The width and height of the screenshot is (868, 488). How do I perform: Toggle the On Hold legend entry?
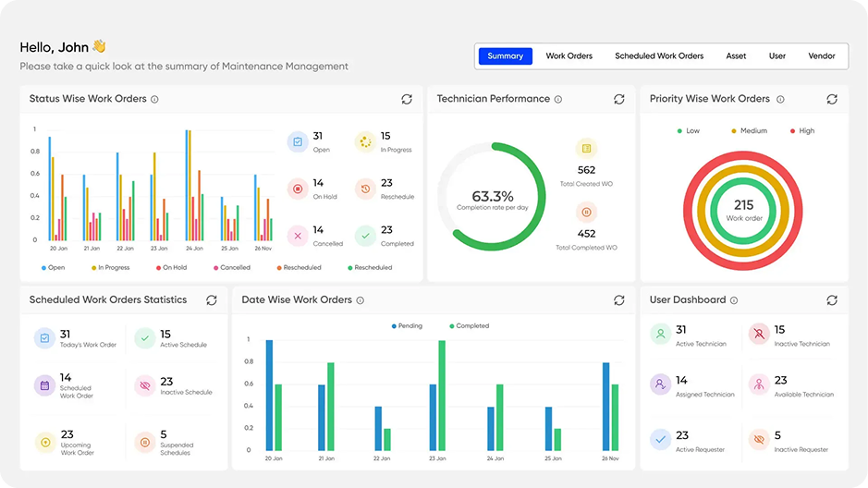172,268
